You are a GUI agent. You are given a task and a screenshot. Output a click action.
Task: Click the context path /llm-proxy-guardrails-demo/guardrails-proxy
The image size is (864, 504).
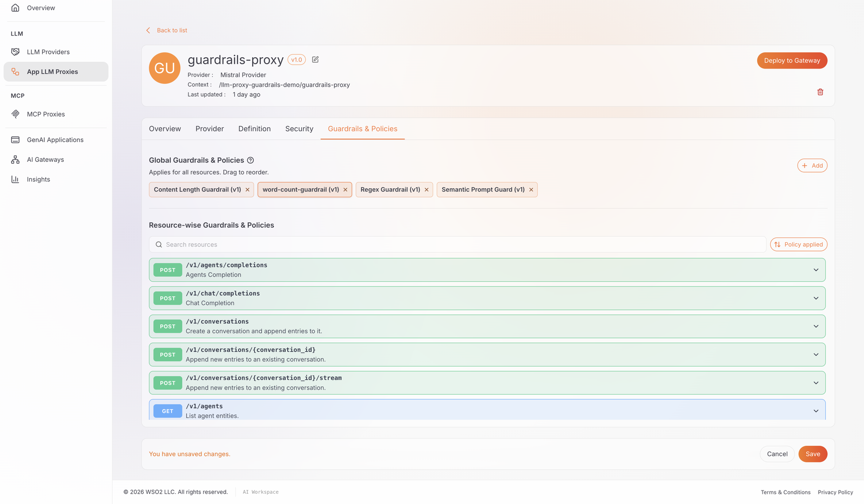tap(284, 85)
